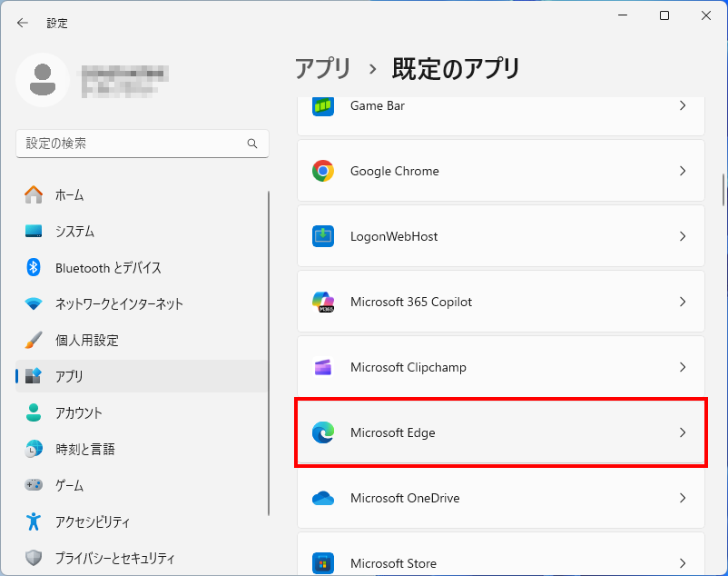Image resolution: width=728 pixels, height=576 pixels.
Task: Click the Google Chrome icon
Action: (323, 171)
